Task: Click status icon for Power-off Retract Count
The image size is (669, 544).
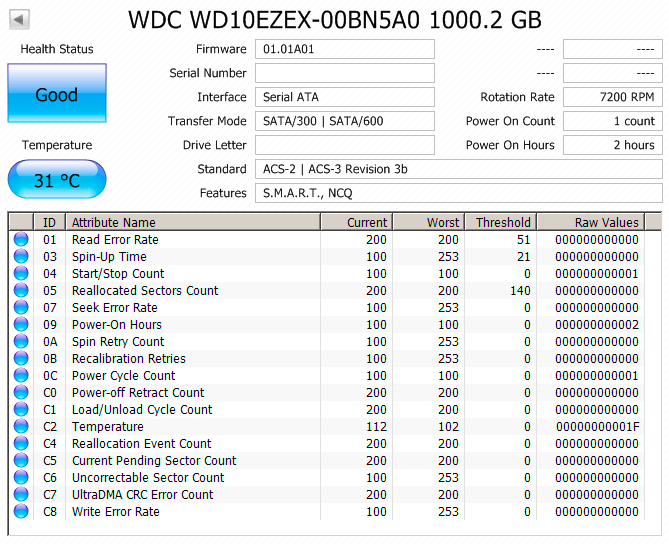Action: pos(21,392)
